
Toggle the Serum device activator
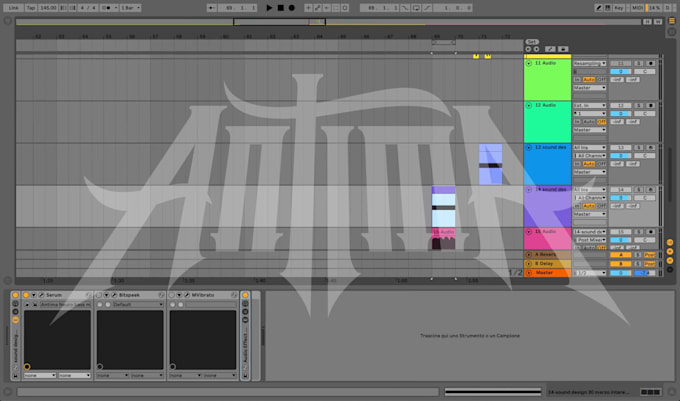click(x=26, y=295)
